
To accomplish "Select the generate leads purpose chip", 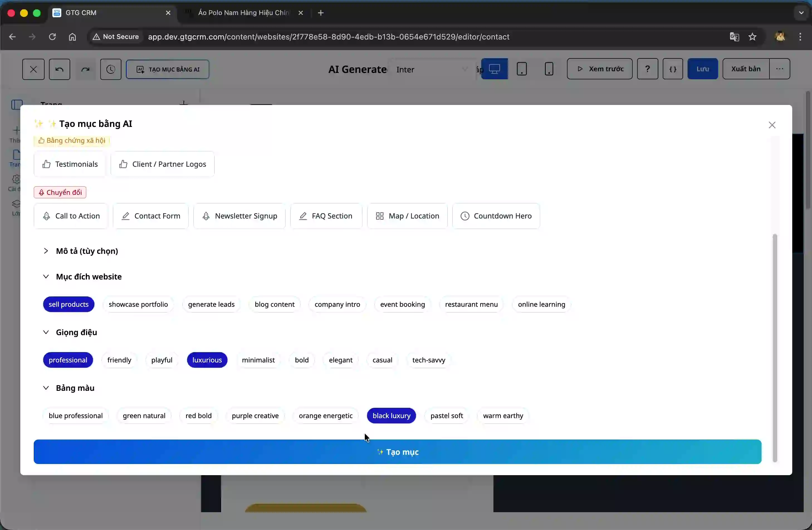I will [x=211, y=304].
